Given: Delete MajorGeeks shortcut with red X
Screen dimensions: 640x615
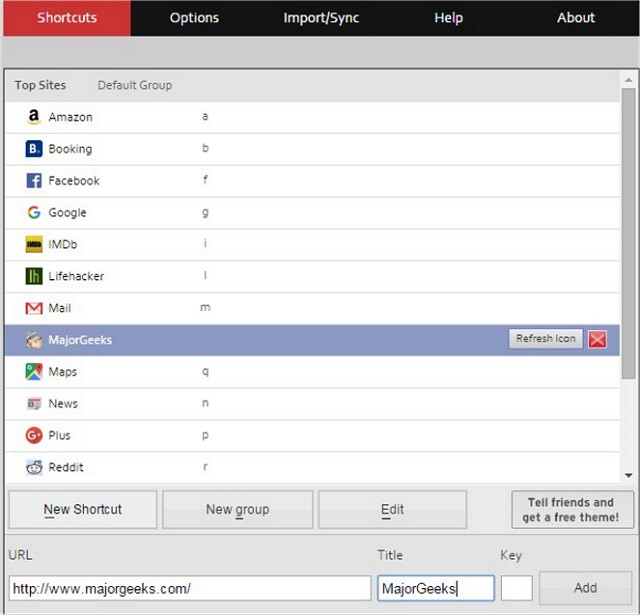Looking at the screenshot, I should click(598, 340).
